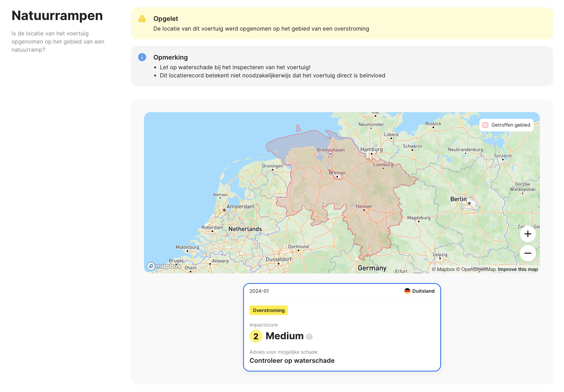This screenshot has width=564, height=392.
Task: Click Bremen on the map
Action: coord(337,173)
